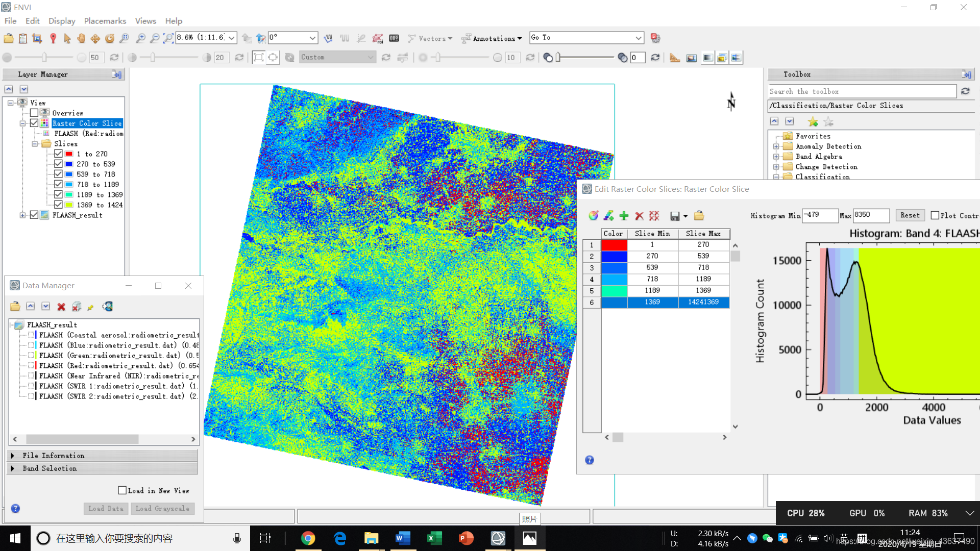This screenshot has width=980, height=551.
Task: Add a new color slice with green plus
Action: point(624,216)
